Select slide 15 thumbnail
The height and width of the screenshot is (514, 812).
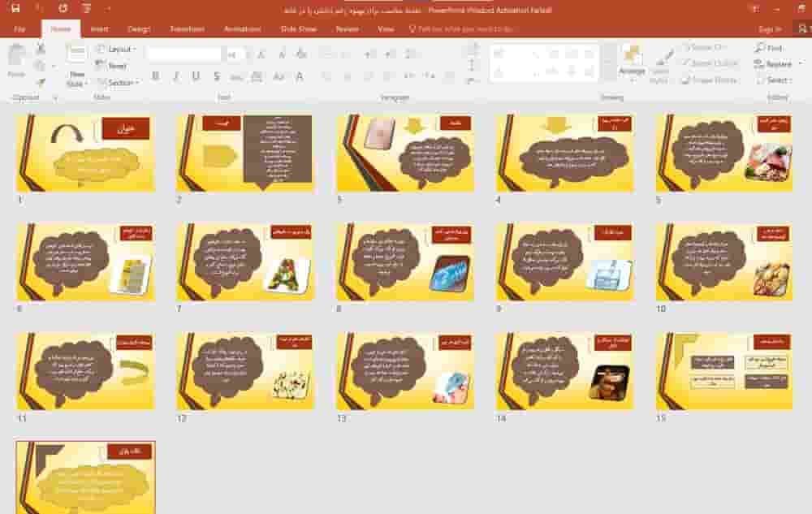tap(724, 372)
